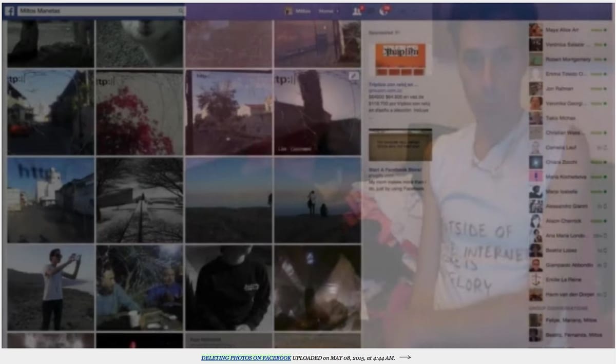Open the DELETING PHOTOS ON FACEBOOK link
The image size is (616, 364).
(246, 358)
